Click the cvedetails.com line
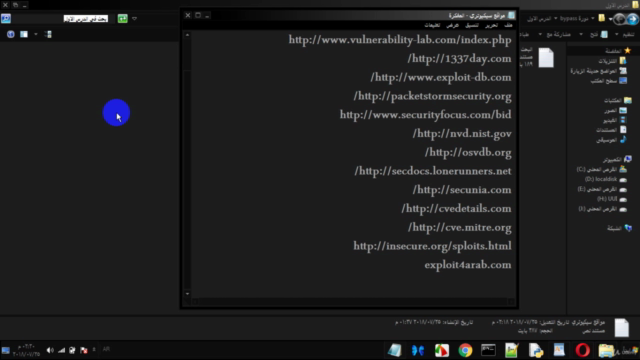Screen dimensions: 640x360 [x=456, y=209]
